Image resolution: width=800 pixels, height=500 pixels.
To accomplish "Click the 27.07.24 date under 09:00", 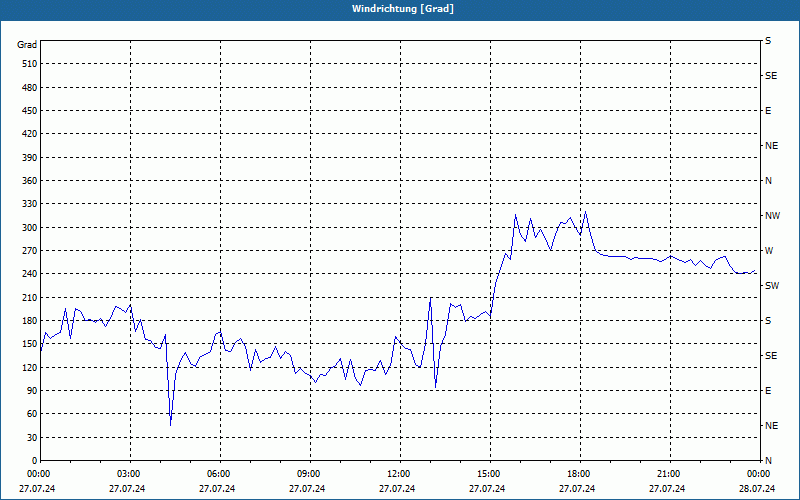I will click(x=307, y=489).
